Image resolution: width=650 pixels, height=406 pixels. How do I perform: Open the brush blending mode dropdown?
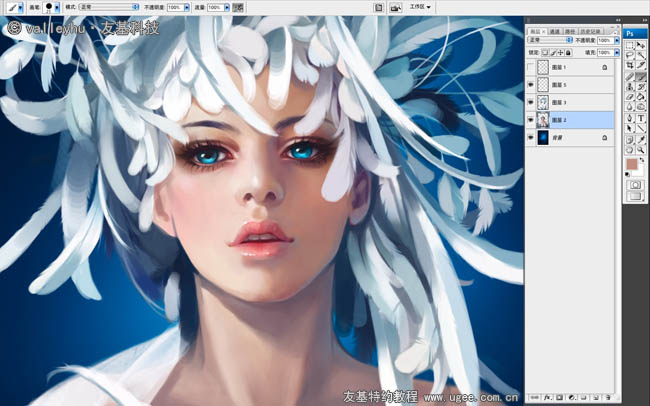[109, 7]
